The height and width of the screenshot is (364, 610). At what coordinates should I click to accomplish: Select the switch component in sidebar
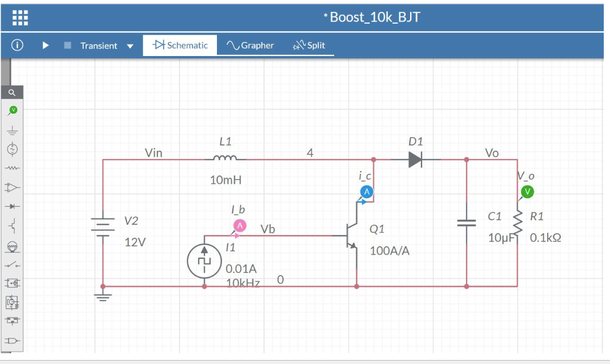[12, 265]
